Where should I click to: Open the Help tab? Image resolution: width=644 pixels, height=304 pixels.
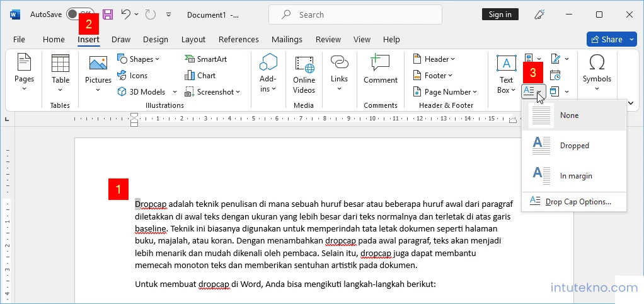pos(391,40)
